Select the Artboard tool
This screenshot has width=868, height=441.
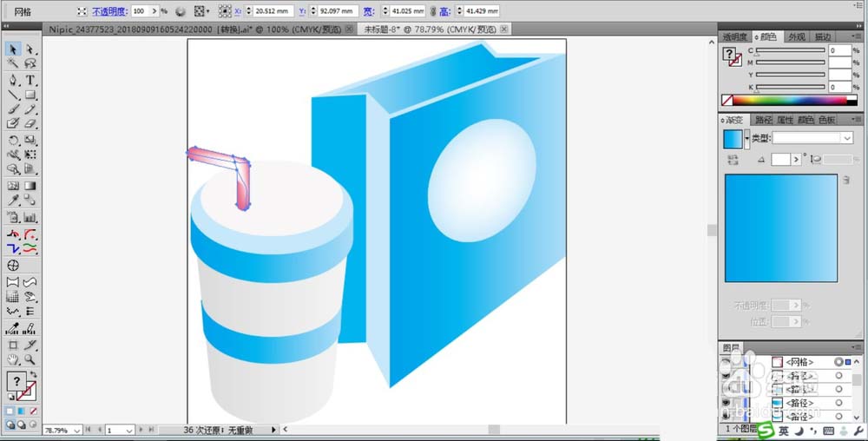(x=13, y=346)
